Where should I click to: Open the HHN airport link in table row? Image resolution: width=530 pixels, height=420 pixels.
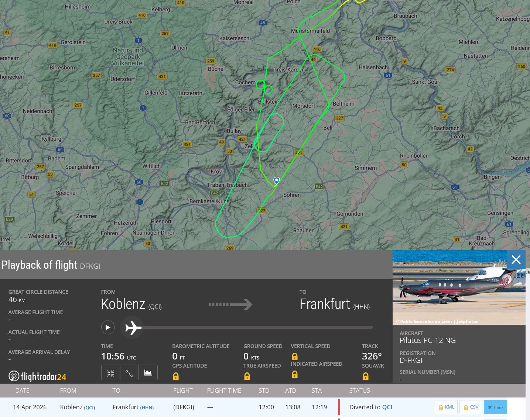click(147, 407)
